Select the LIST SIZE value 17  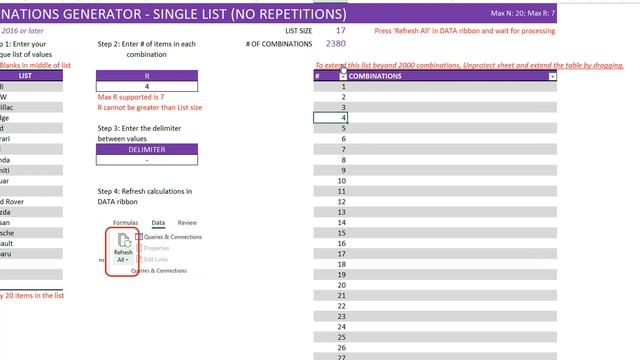[x=340, y=31]
